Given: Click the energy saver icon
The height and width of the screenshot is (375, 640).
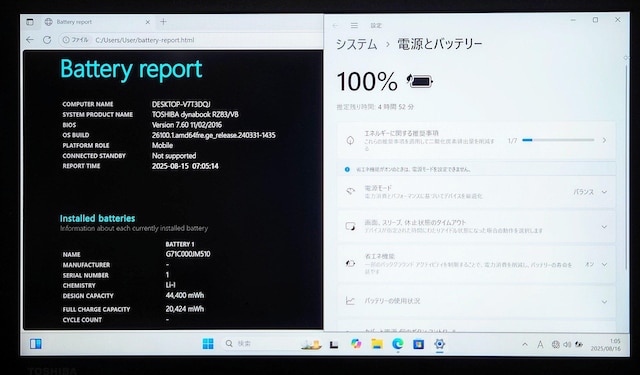Looking at the screenshot, I should [x=350, y=264].
